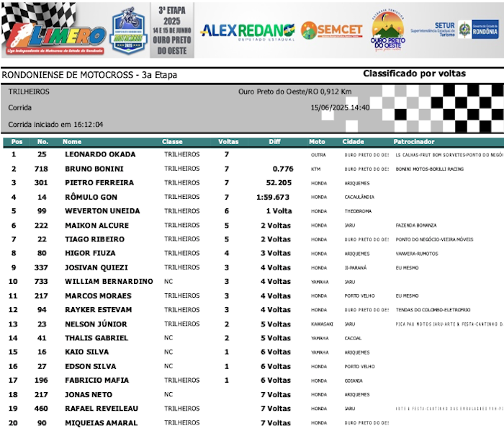Click the Alex Redano sponsor logo
Screen dimensions: 504x431
point(247,30)
